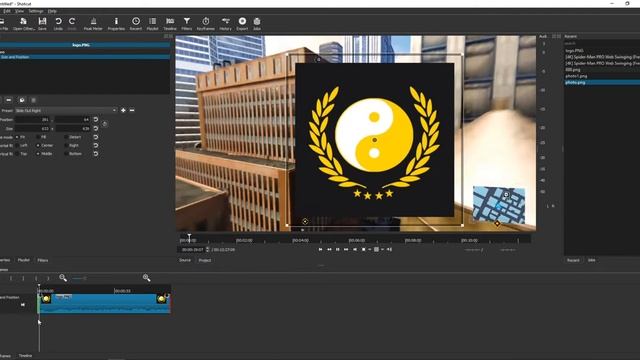This screenshot has height=360, width=640.
Task: Toggle the Timeline panel from toolbar
Action: coord(170,24)
